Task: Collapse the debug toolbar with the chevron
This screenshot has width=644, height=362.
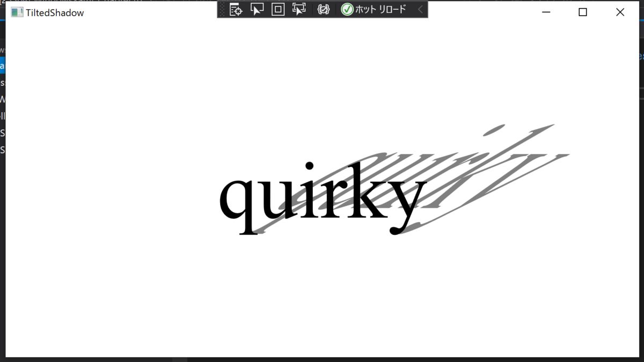Action: tap(420, 9)
